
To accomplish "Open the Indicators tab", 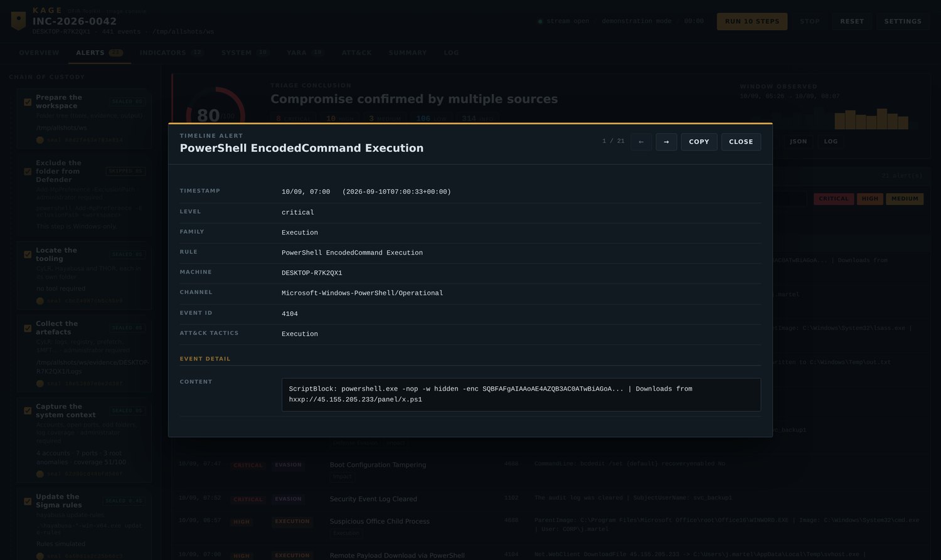I will (171, 53).
